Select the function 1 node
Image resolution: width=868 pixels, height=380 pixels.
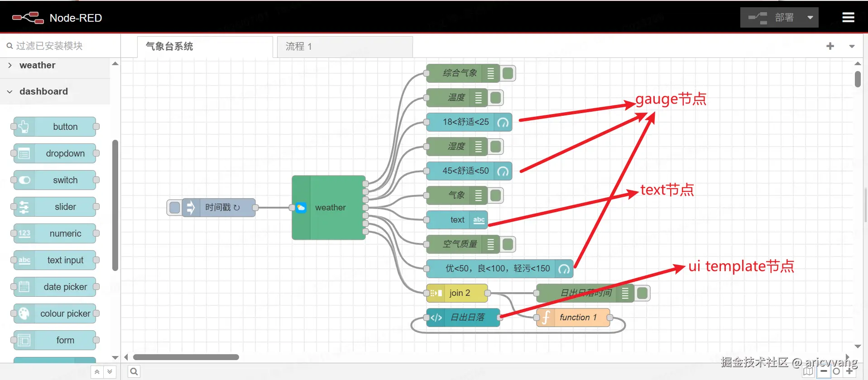click(573, 318)
